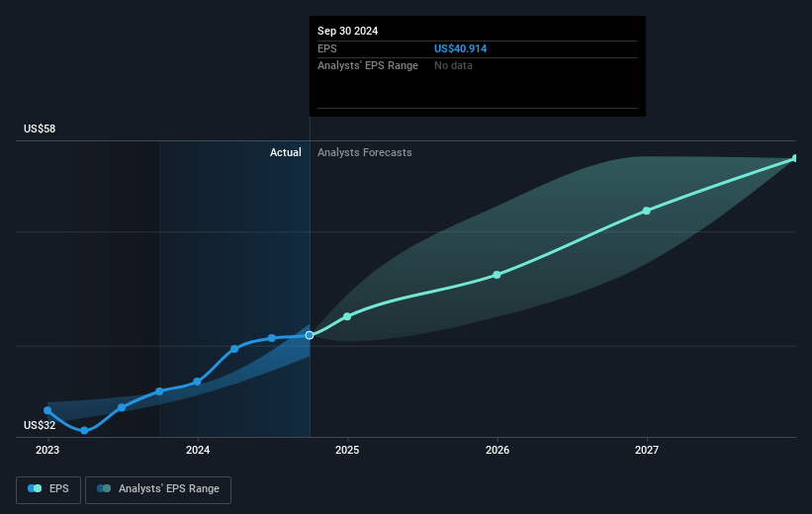The image size is (812, 514).
Task: Click the No data text in tooltip
Action: pos(453,66)
